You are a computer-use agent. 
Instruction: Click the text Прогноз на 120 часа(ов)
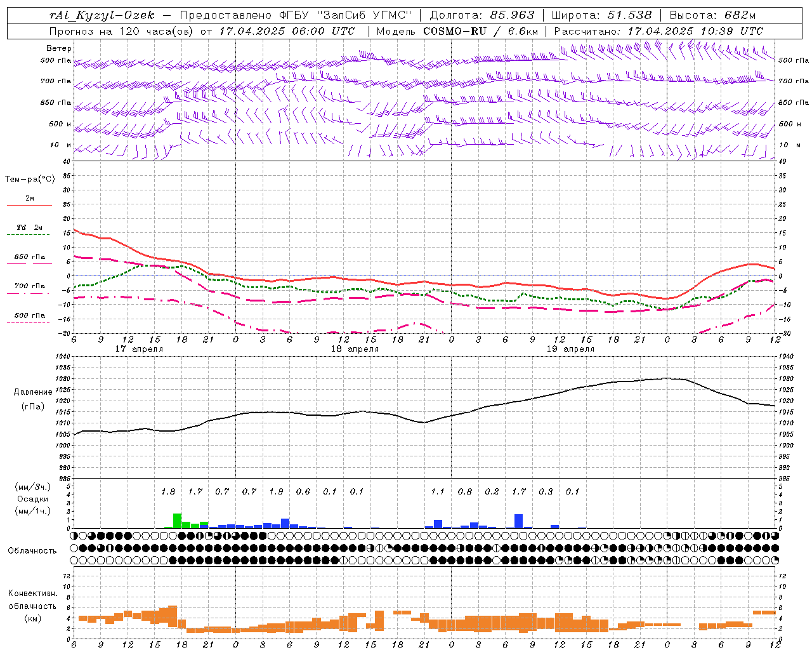pos(122,31)
